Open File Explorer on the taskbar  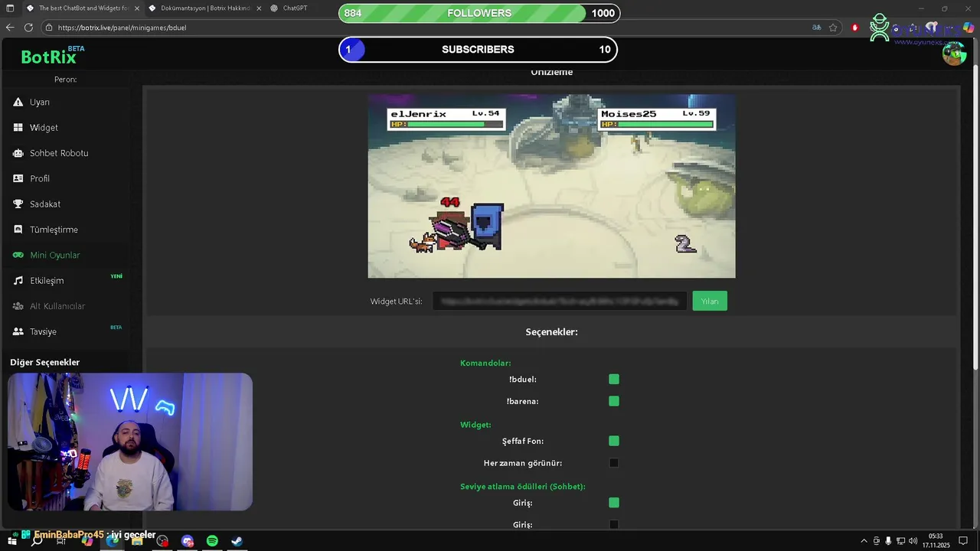point(137,541)
